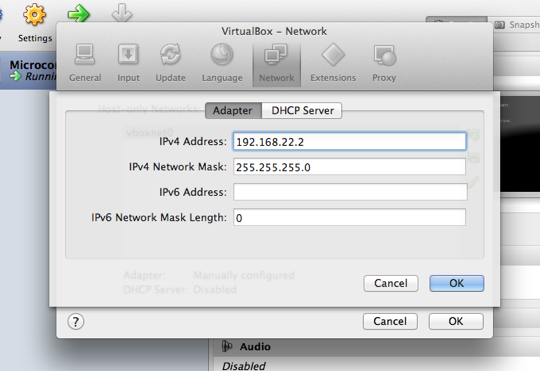Switch to the DHCP Server tab
This screenshot has height=371, width=540.
pyautogui.click(x=302, y=111)
